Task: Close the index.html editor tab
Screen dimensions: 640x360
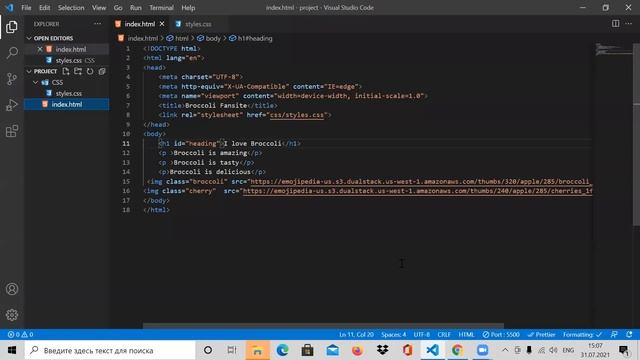Action: click(162, 24)
